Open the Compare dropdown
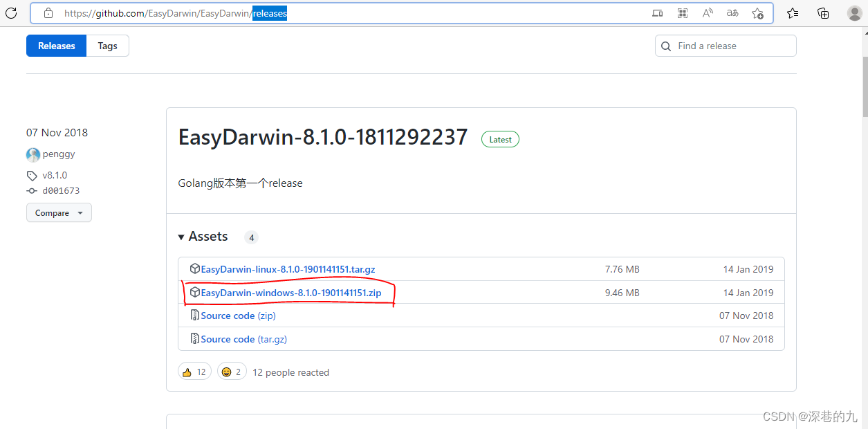This screenshot has height=429, width=868. [59, 212]
